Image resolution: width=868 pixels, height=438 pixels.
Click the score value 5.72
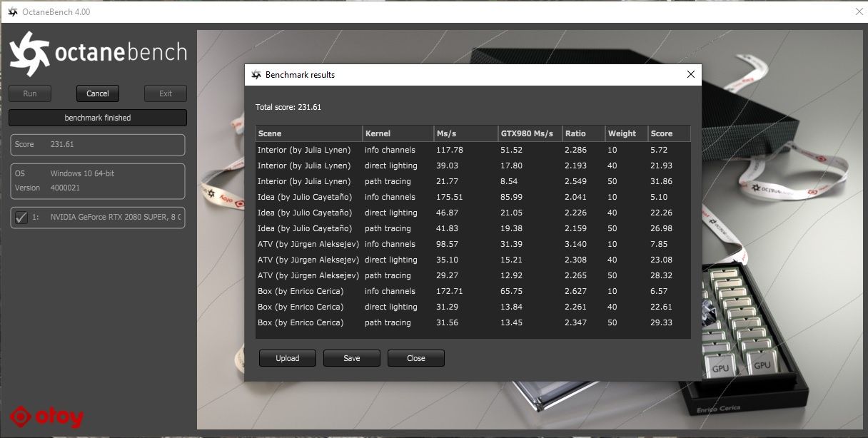click(x=659, y=150)
